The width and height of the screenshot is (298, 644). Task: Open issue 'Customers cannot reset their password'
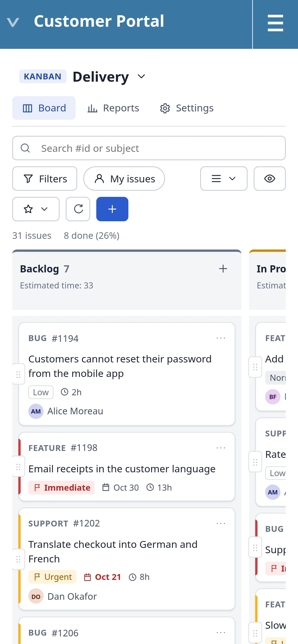tap(120, 366)
